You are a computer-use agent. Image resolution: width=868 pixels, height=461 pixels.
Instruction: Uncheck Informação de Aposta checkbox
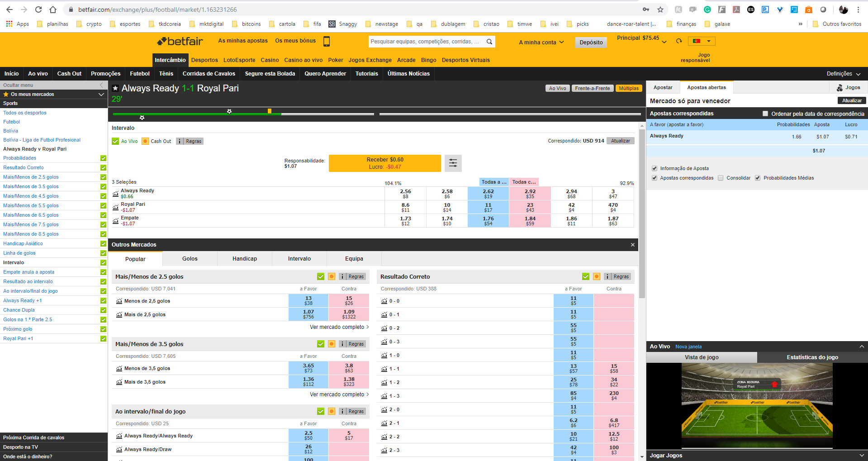[x=655, y=168]
